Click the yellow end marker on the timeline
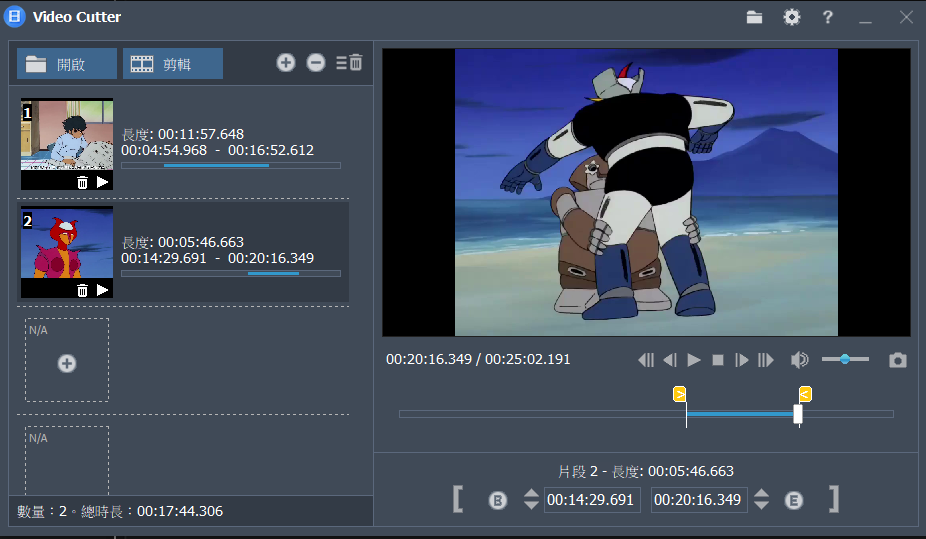926x539 pixels. [805, 394]
